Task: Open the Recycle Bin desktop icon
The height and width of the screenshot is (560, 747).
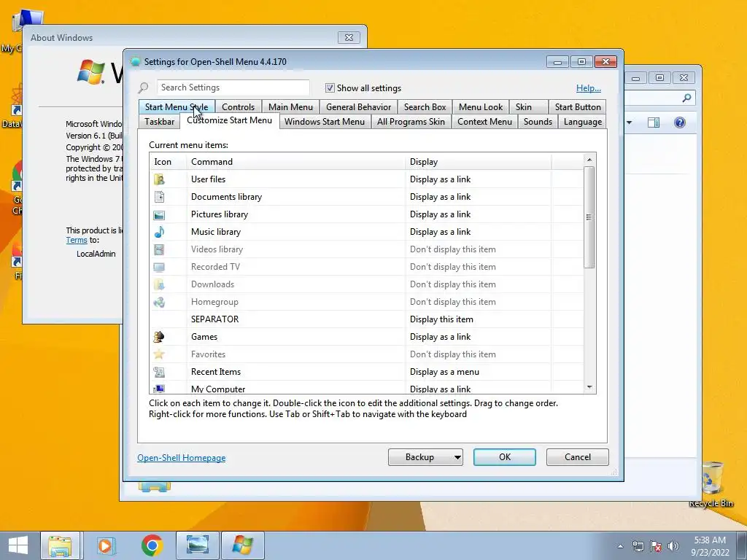Action: click(x=711, y=483)
